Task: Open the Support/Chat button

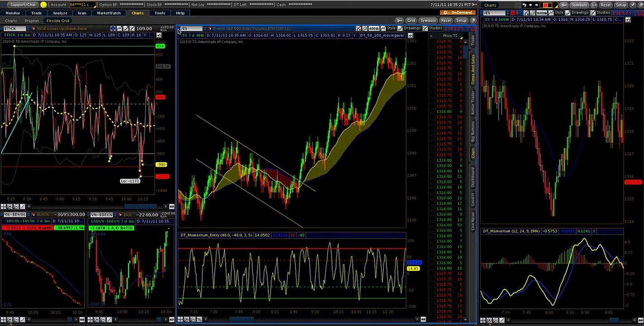Action: coord(23,5)
